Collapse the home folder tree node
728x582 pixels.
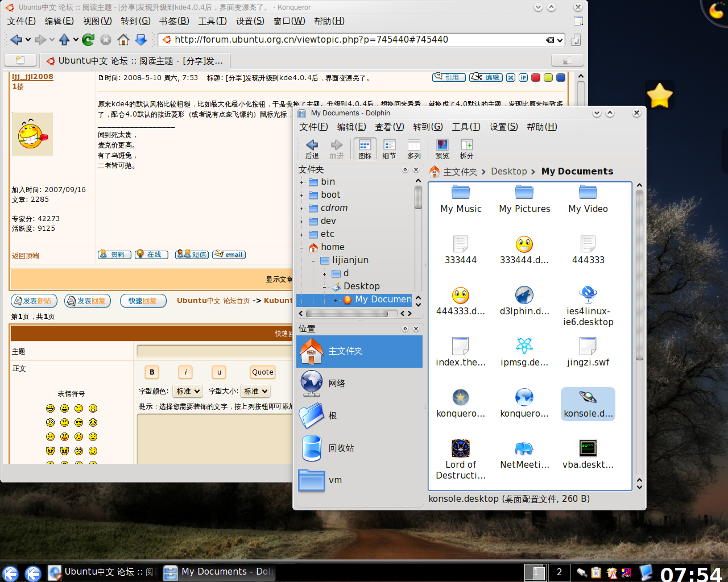click(301, 248)
